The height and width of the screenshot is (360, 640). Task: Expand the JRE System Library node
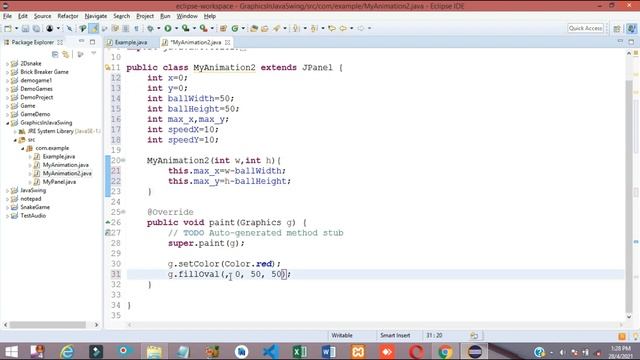click(x=15, y=131)
